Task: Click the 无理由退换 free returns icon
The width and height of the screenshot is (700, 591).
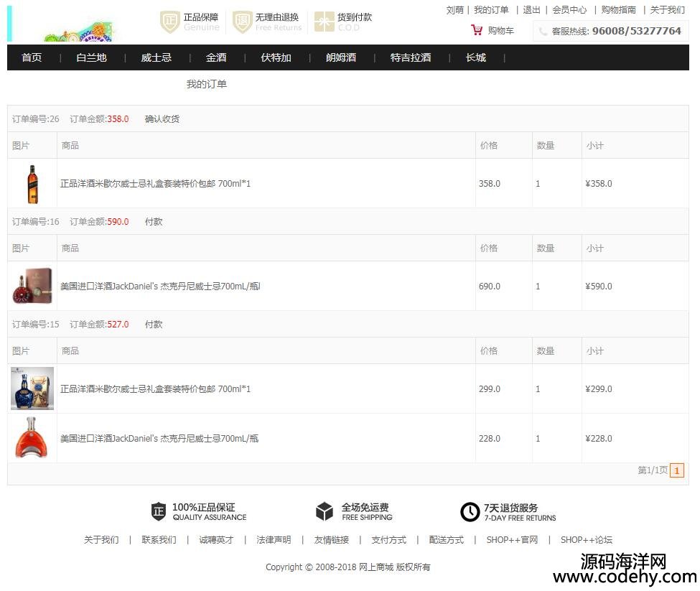Action: [243, 22]
